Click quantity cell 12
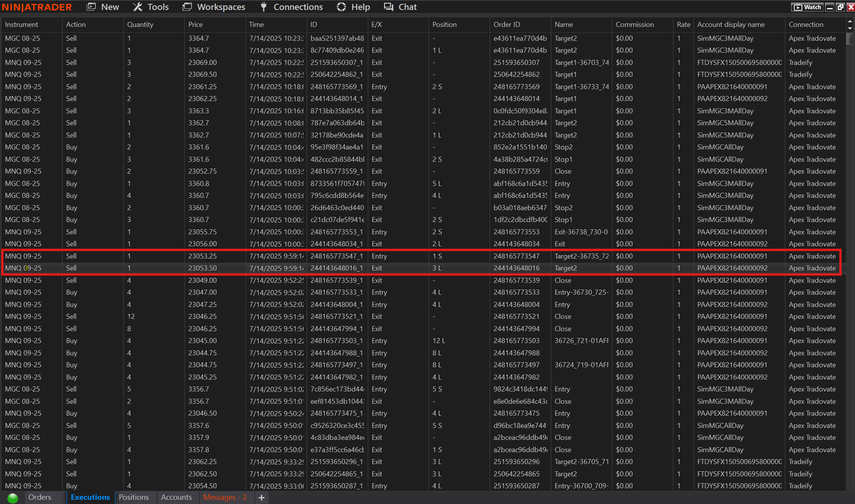The image size is (855, 504). pyautogui.click(x=154, y=317)
